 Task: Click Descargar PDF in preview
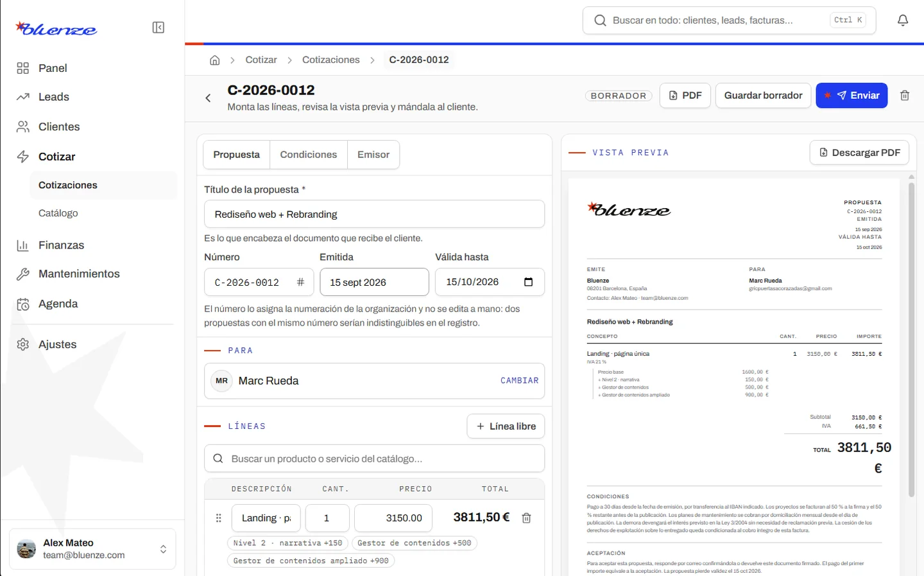[860, 153]
